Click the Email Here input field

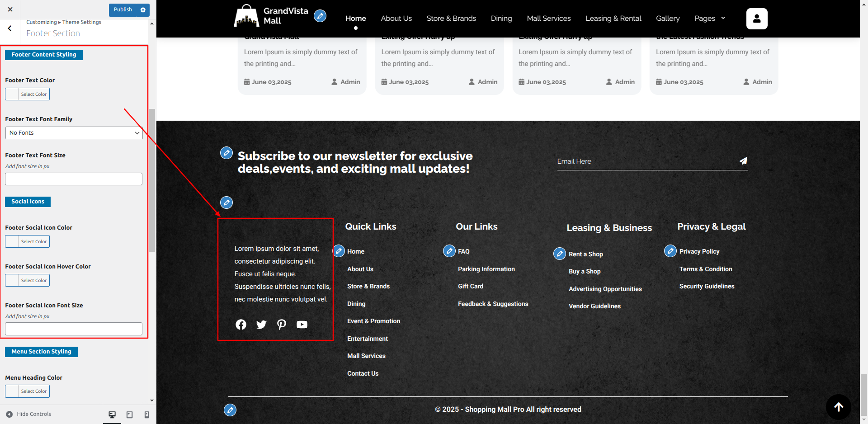(x=644, y=161)
